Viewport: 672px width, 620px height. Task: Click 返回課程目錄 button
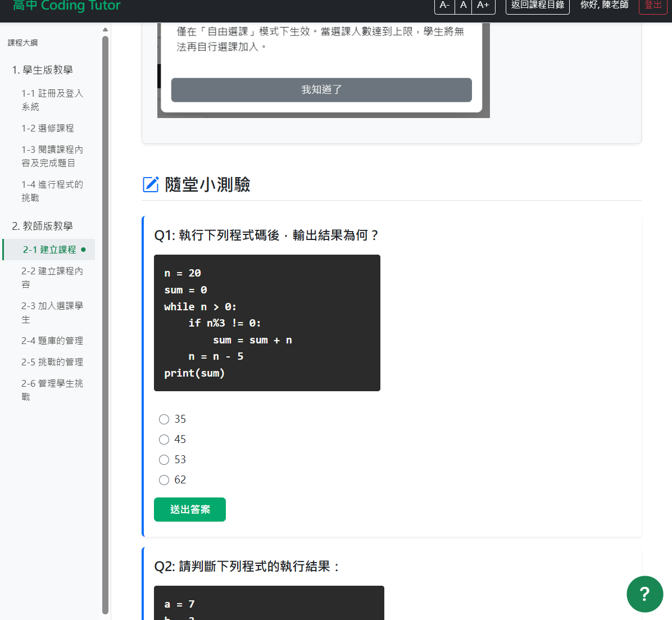pyautogui.click(x=537, y=6)
